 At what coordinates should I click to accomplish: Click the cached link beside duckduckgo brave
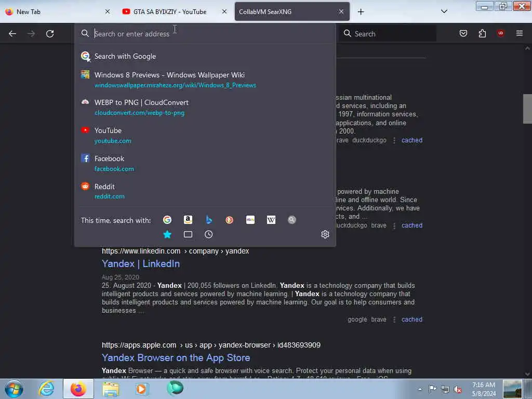(x=412, y=225)
